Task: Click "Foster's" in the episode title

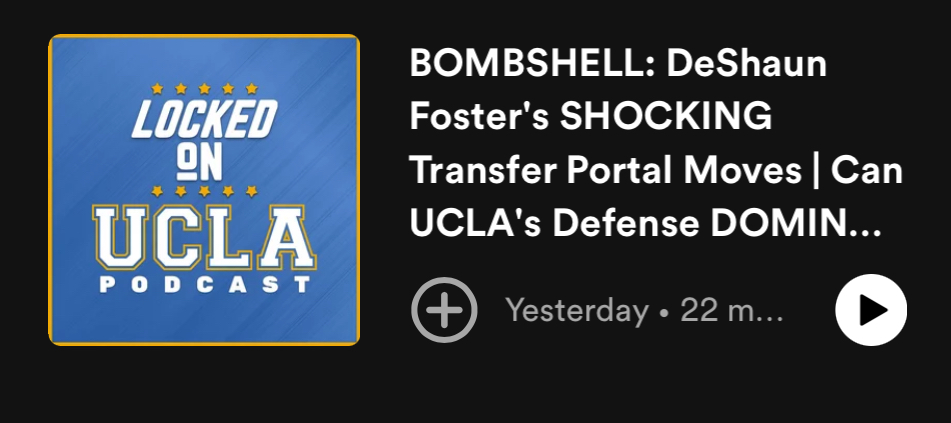Action: click(x=475, y=118)
